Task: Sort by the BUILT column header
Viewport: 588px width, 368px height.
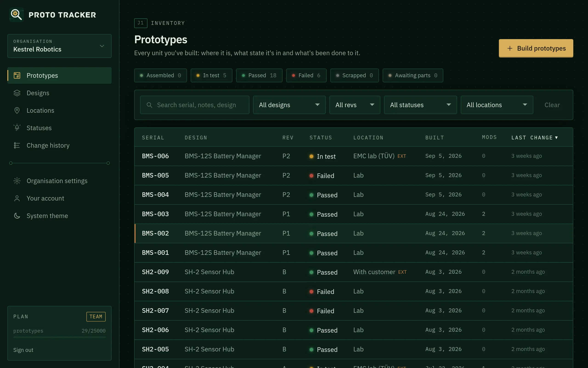Action: click(x=435, y=138)
